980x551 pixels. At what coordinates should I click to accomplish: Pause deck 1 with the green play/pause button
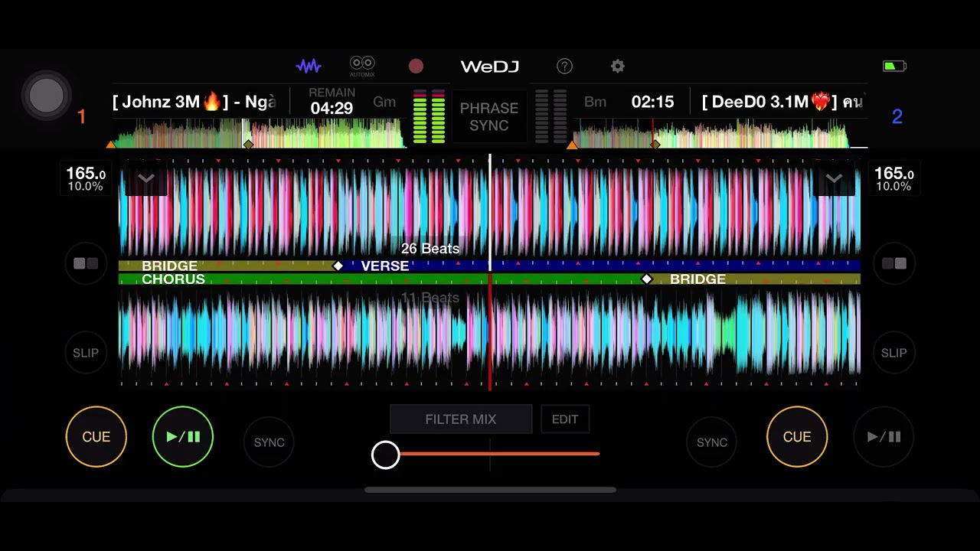tap(183, 437)
